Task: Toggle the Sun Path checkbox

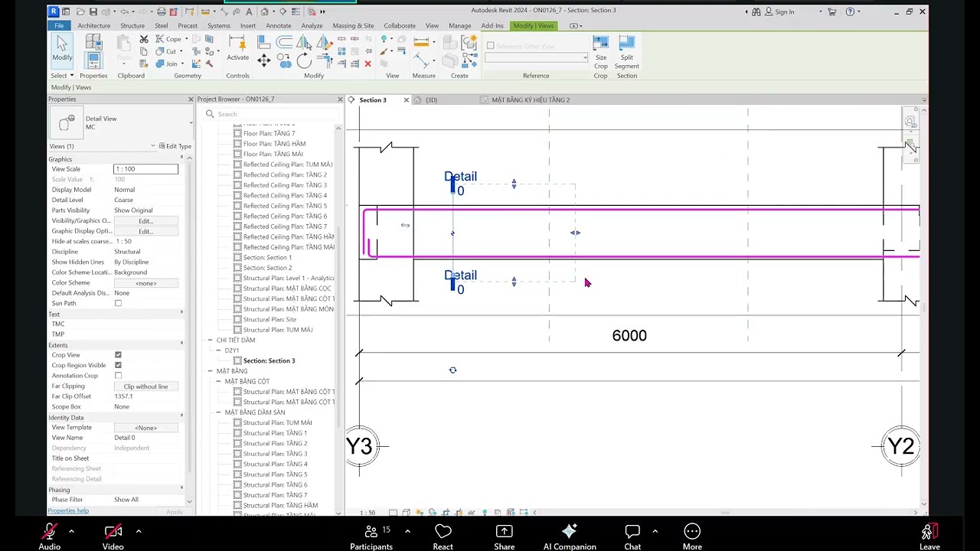Action: coord(118,304)
